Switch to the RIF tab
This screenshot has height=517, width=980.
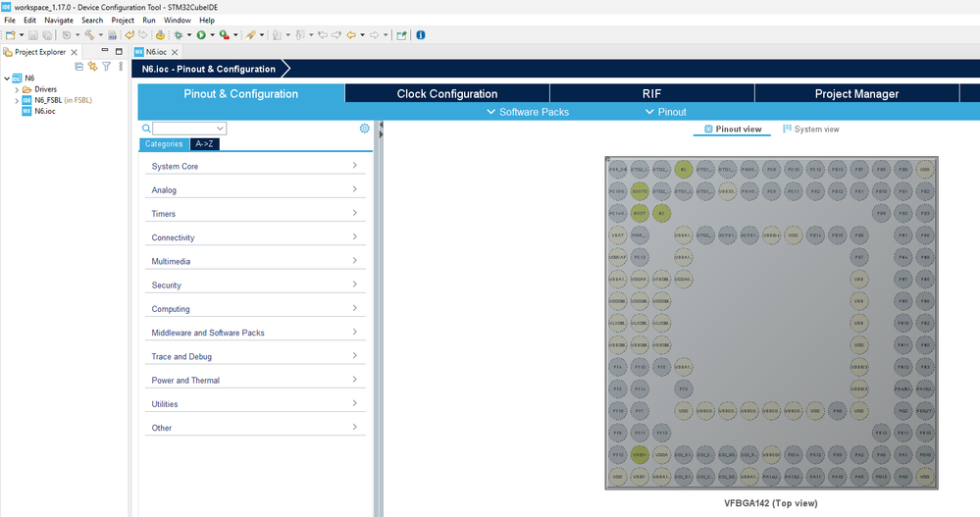pos(652,94)
